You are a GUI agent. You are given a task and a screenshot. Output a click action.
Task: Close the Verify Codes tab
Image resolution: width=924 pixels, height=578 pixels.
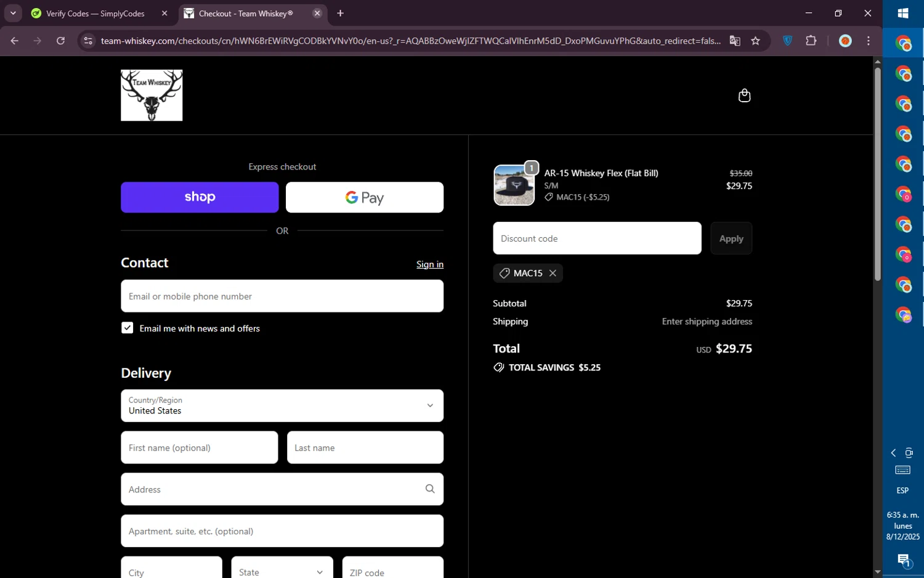point(164,13)
